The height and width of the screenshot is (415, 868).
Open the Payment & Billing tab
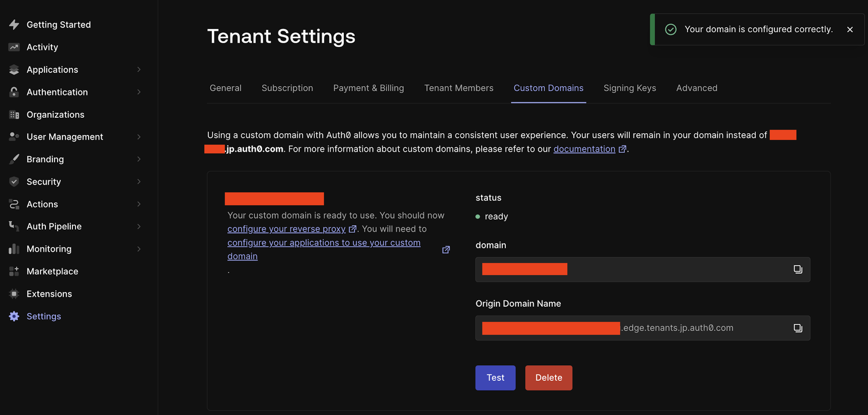pos(368,88)
